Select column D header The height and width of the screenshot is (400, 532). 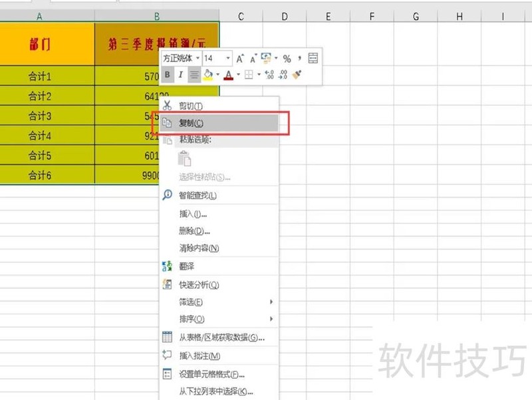[285, 16]
